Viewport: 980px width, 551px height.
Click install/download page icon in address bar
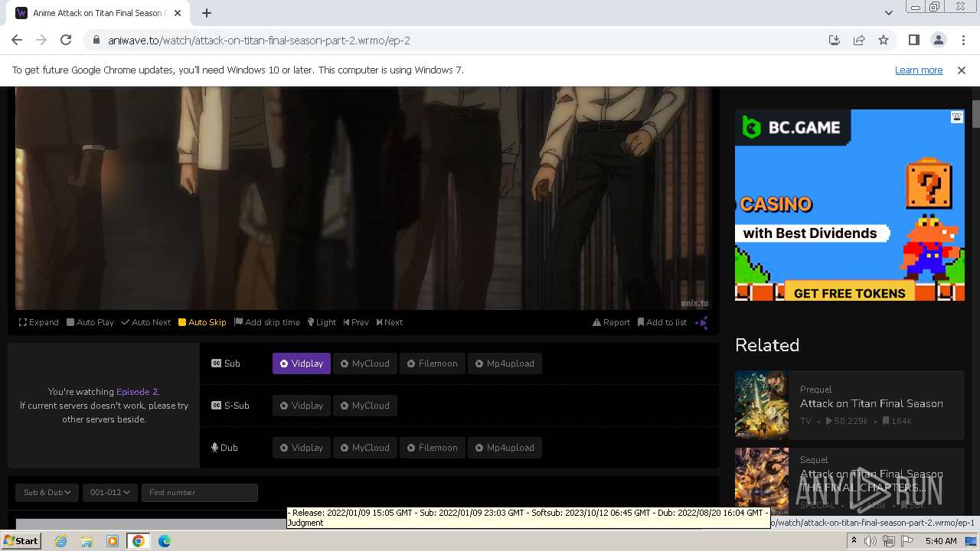pyautogui.click(x=835, y=40)
